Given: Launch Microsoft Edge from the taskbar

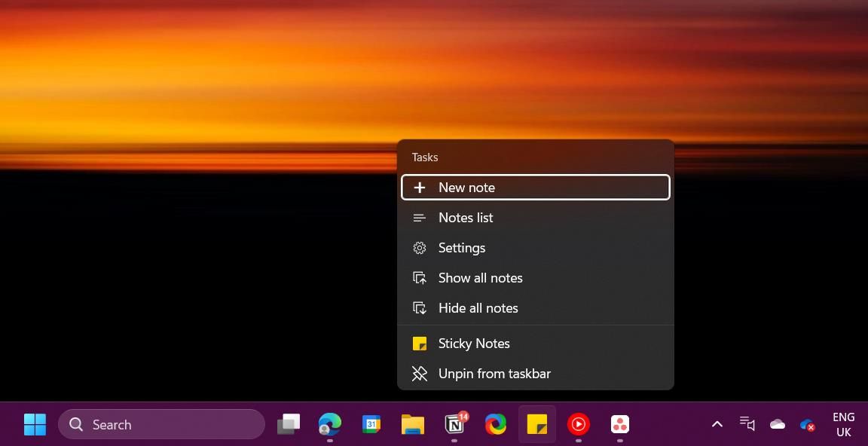Looking at the screenshot, I should 330,424.
